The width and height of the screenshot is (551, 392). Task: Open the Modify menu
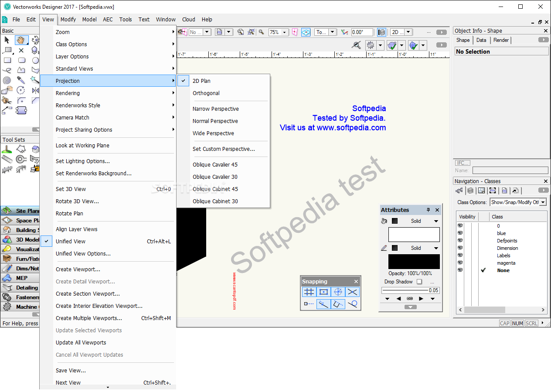[x=68, y=19]
